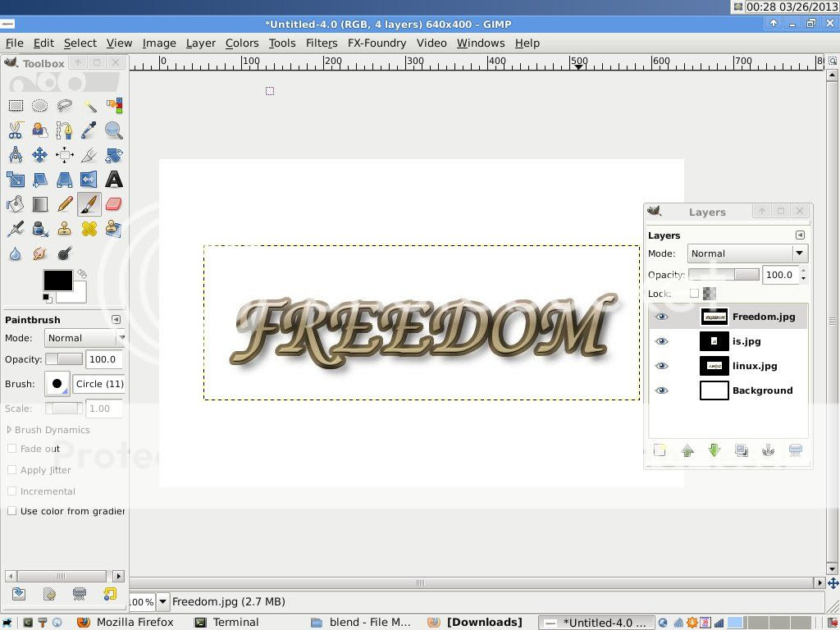This screenshot has width=840, height=630.
Task: Select the Rectangle Select tool
Action: pos(16,106)
